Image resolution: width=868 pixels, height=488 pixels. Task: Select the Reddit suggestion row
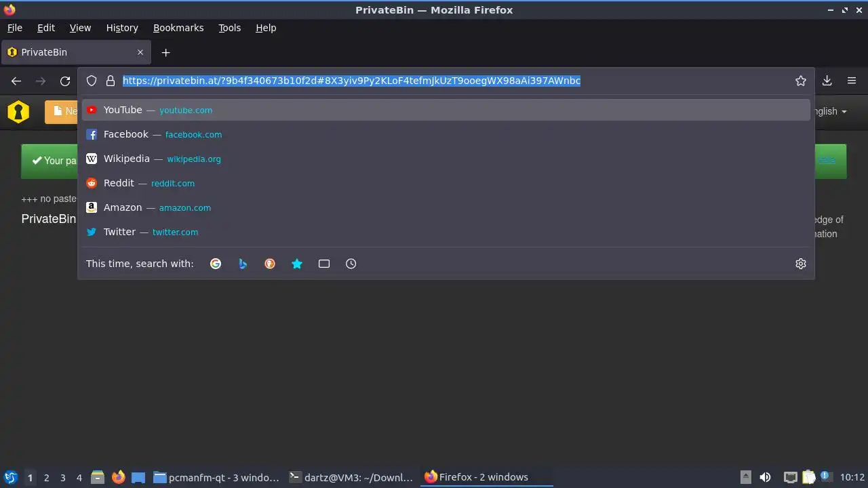tap(446, 183)
